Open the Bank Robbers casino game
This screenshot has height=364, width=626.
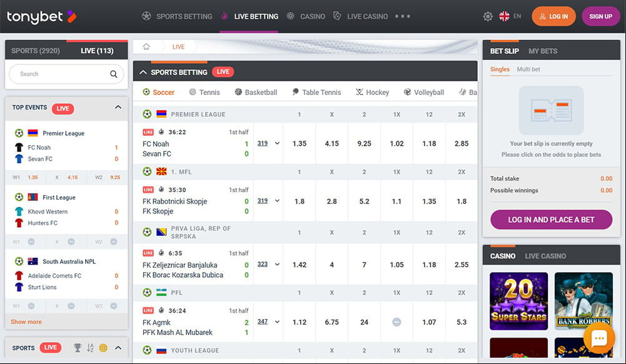pyautogui.click(x=583, y=301)
